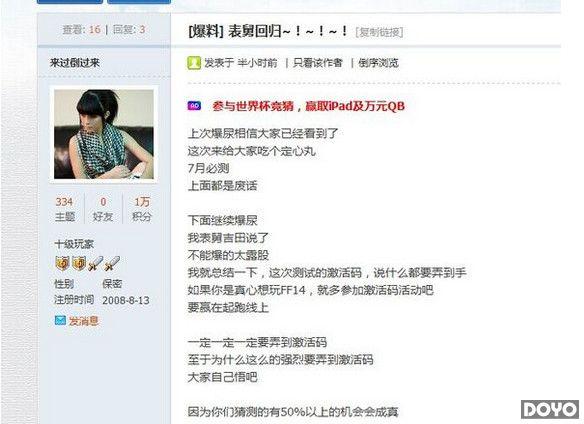
Task: Open the username 来过倒过来 profile
Action: [x=75, y=63]
